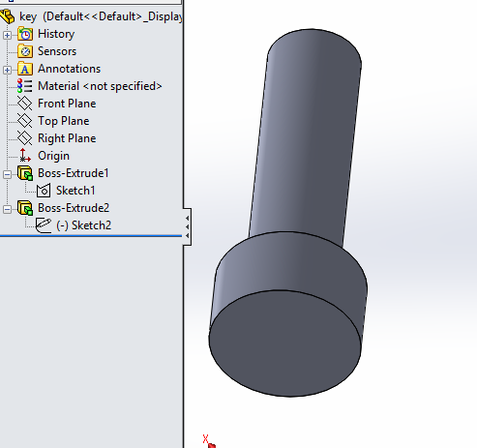Click the Material icon in the tree
The height and width of the screenshot is (448, 477).
(24, 86)
